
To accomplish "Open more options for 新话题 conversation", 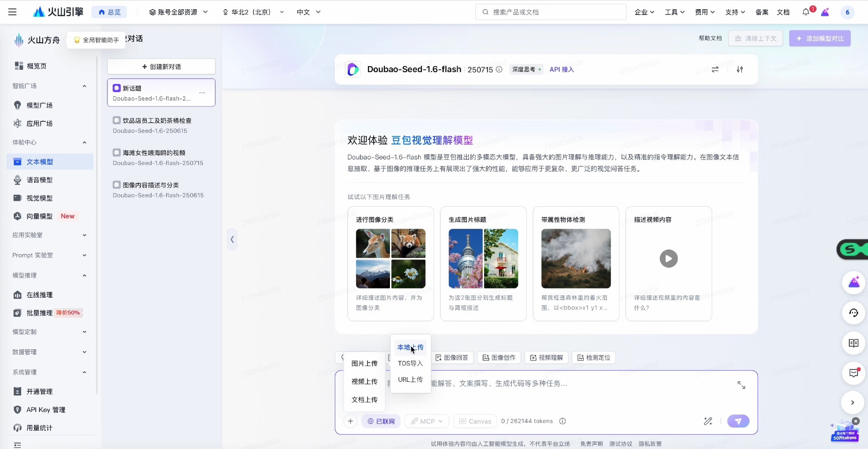I will (202, 93).
